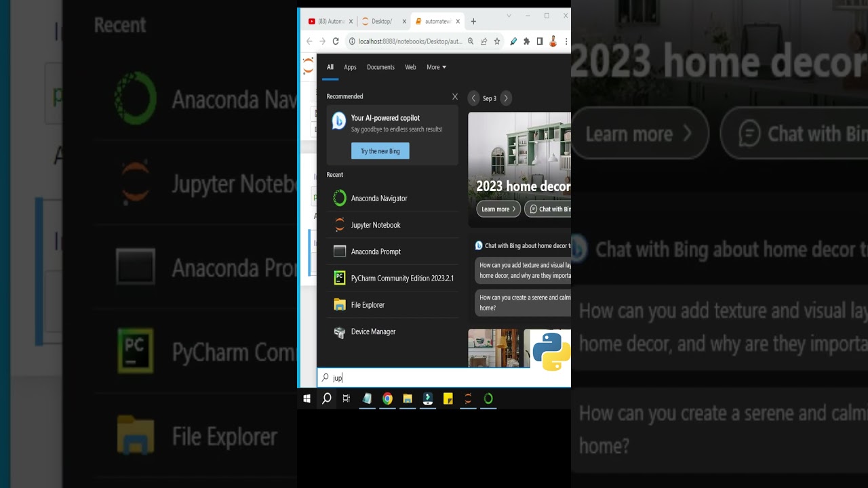Click 'Your AI-powered copilot' heading
This screenshot has width=868, height=488.
pyautogui.click(x=385, y=118)
